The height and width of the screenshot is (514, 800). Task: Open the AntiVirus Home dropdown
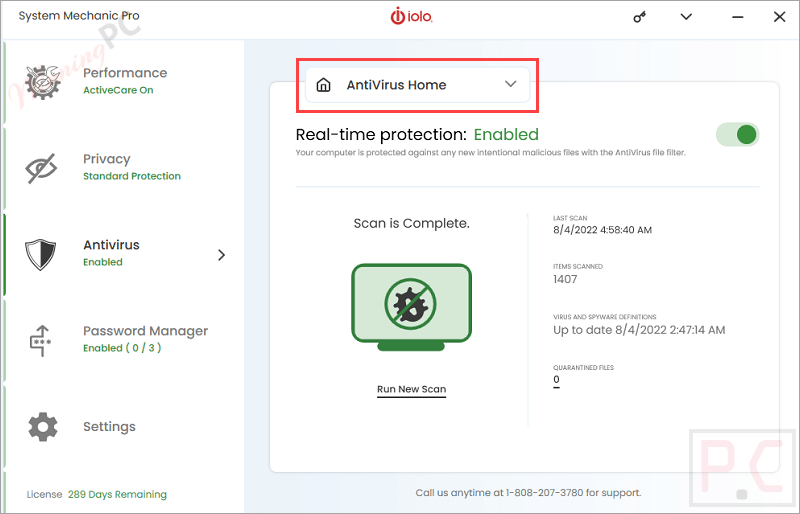[417, 85]
